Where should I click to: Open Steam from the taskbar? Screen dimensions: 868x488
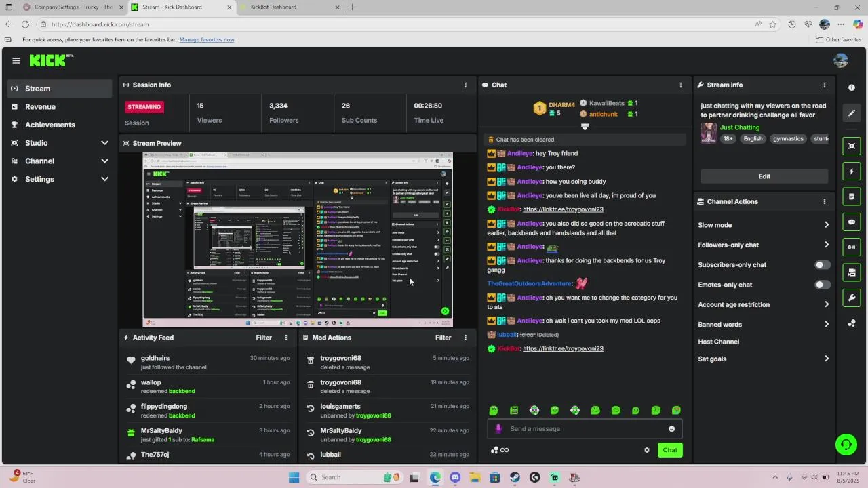coord(515,478)
